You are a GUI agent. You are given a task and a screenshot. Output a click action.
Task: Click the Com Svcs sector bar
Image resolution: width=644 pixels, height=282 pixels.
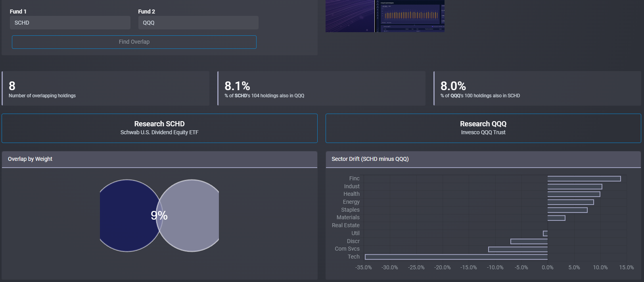coord(518,249)
